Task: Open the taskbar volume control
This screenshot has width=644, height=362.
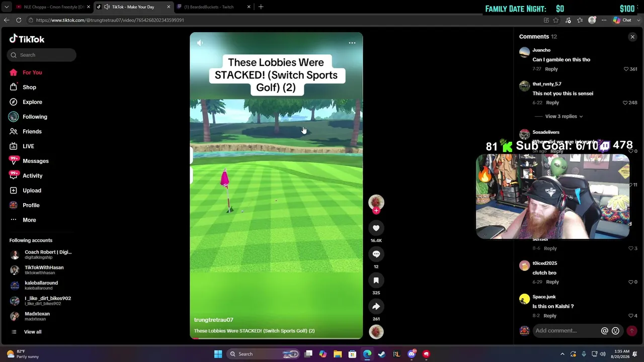Action: (x=603, y=354)
